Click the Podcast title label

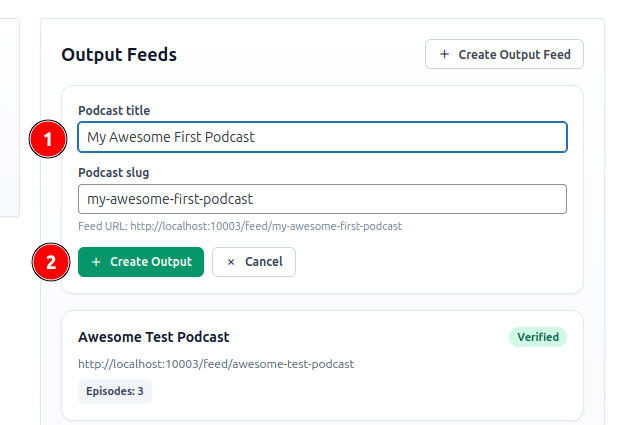(114, 110)
